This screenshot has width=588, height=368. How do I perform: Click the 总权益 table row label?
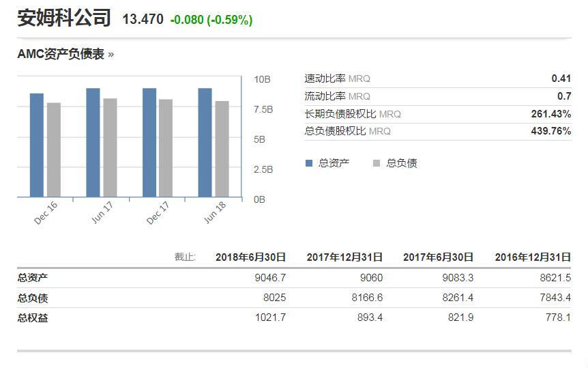pyautogui.click(x=33, y=318)
